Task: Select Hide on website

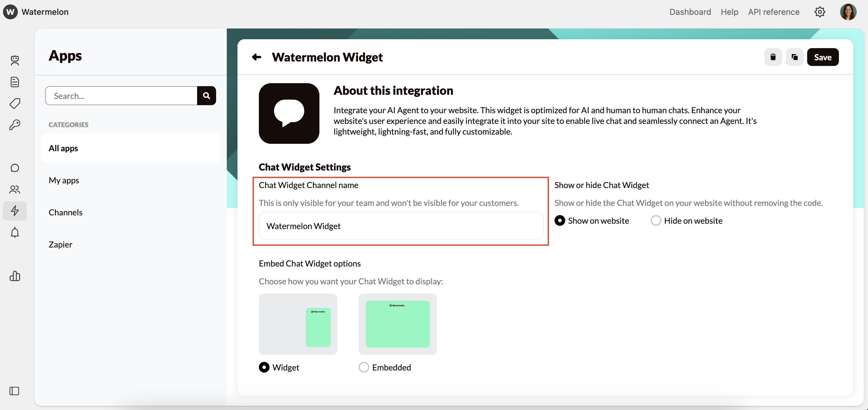Action: pos(656,220)
